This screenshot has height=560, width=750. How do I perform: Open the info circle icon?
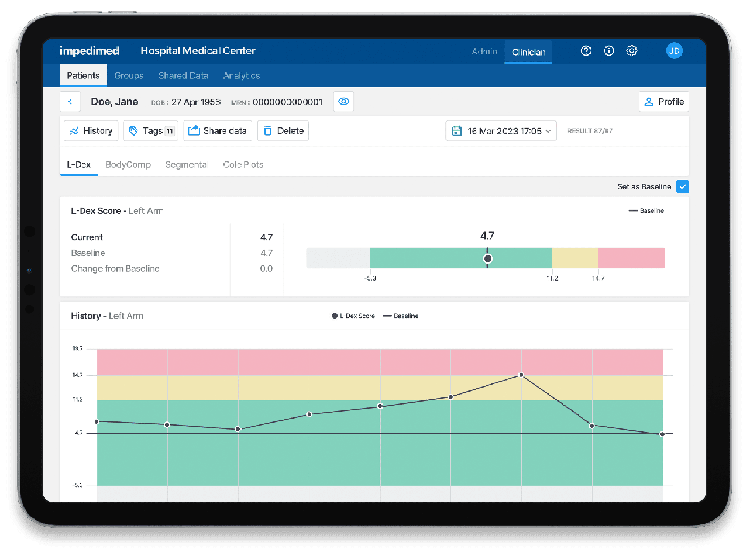click(609, 51)
